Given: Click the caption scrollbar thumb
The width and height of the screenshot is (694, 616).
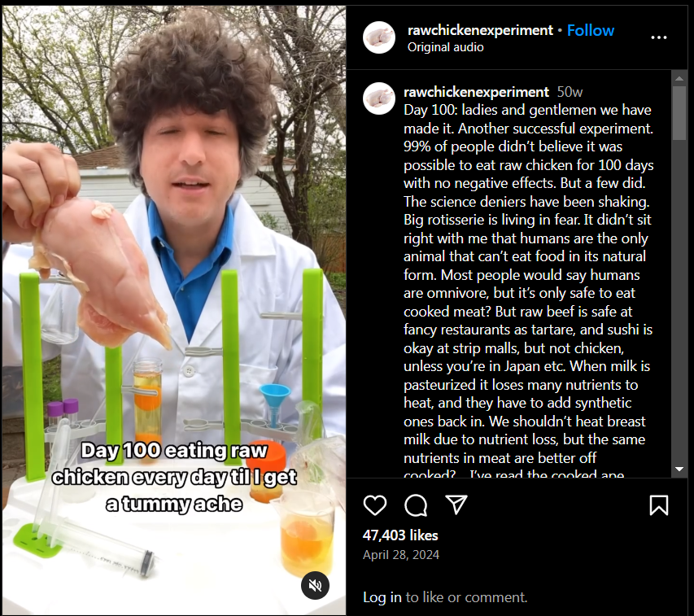Looking at the screenshot, I should pyautogui.click(x=679, y=113).
